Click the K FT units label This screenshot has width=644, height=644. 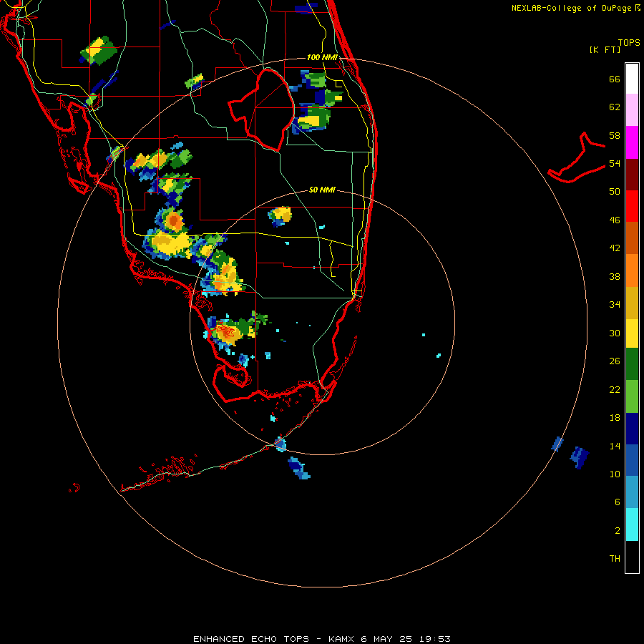(605, 50)
